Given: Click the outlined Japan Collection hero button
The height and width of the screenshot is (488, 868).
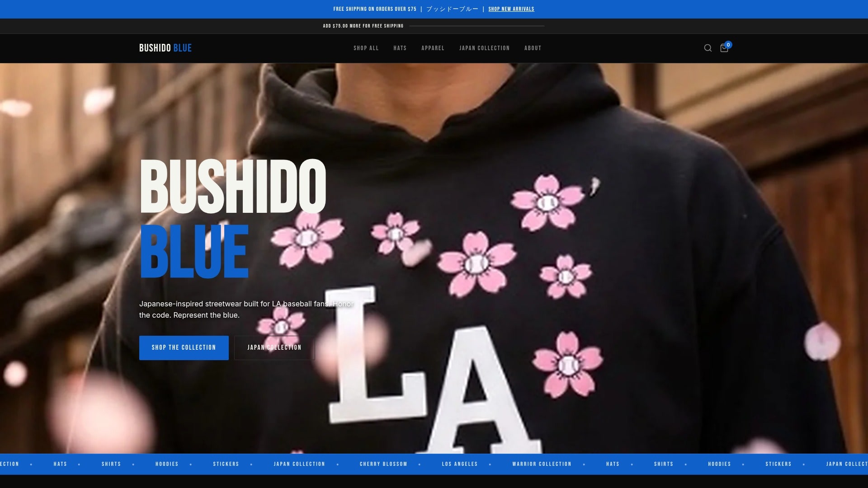Looking at the screenshot, I should [274, 347].
